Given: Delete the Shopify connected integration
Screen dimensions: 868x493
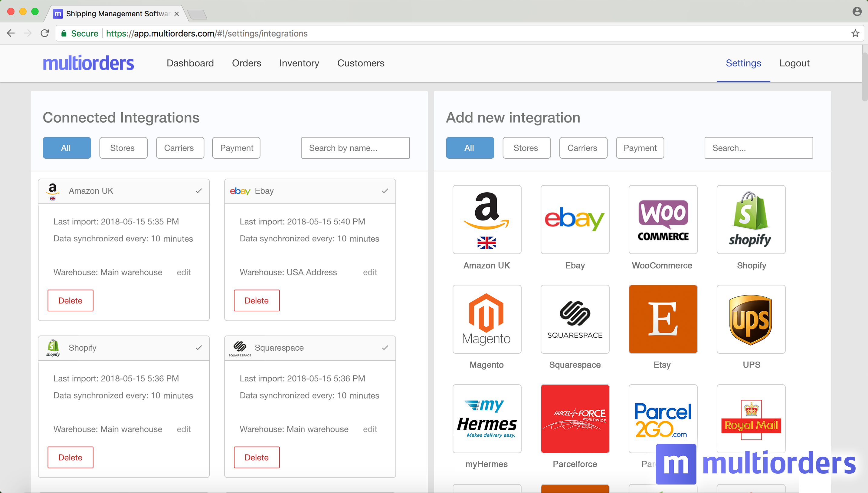Looking at the screenshot, I should (x=70, y=457).
